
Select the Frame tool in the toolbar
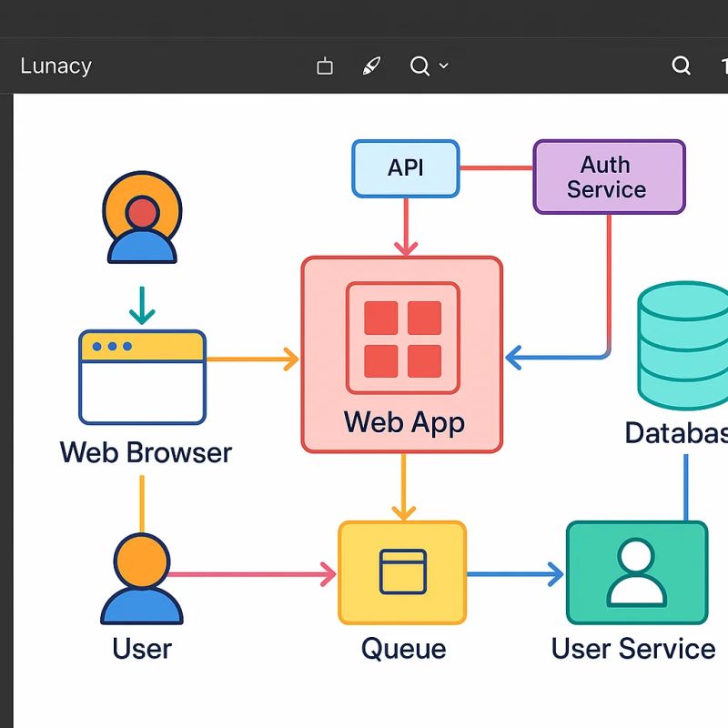[323, 66]
